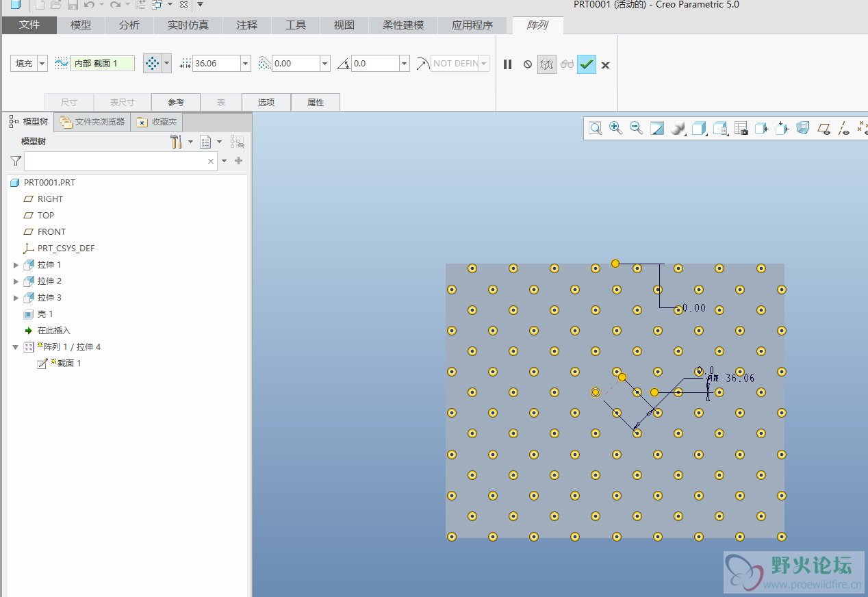Toggle the unattached preview mesh icon
The width and height of the screenshot is (868, 597).
point(546,64)
